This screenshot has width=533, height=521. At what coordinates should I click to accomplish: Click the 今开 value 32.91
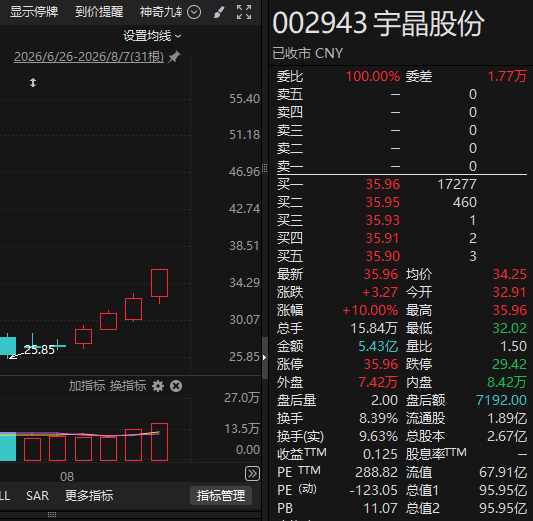[x=510, y=292]
